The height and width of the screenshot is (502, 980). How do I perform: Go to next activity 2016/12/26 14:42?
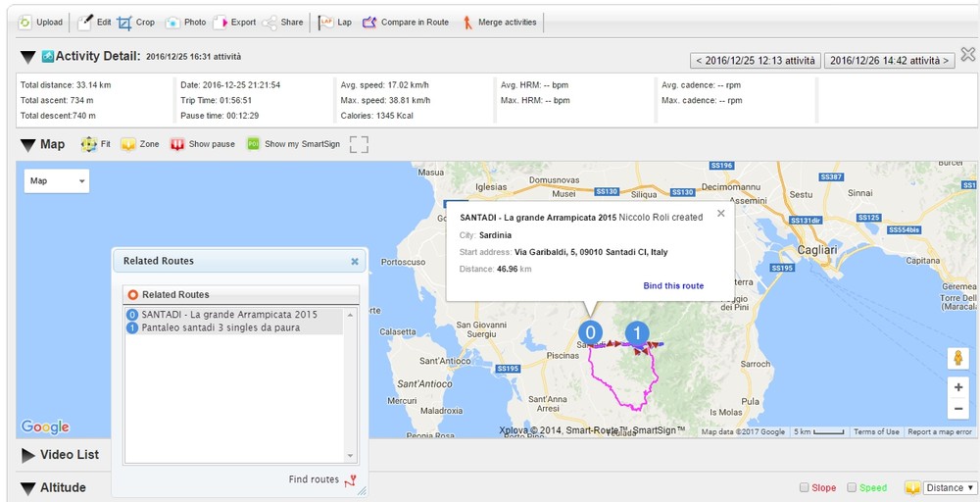(x=890, y=61)
